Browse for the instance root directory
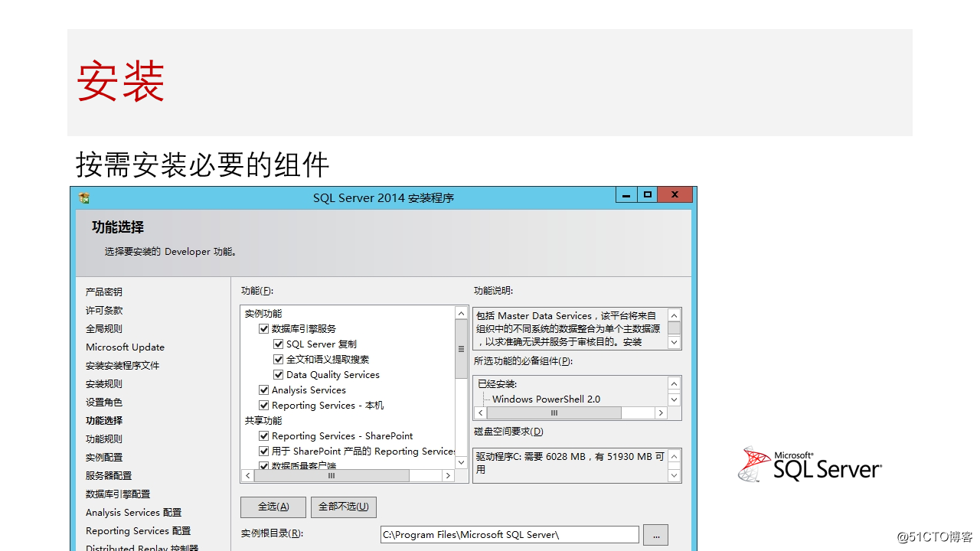The width and height of the screenshot is (980, 551). pos(655,534)
